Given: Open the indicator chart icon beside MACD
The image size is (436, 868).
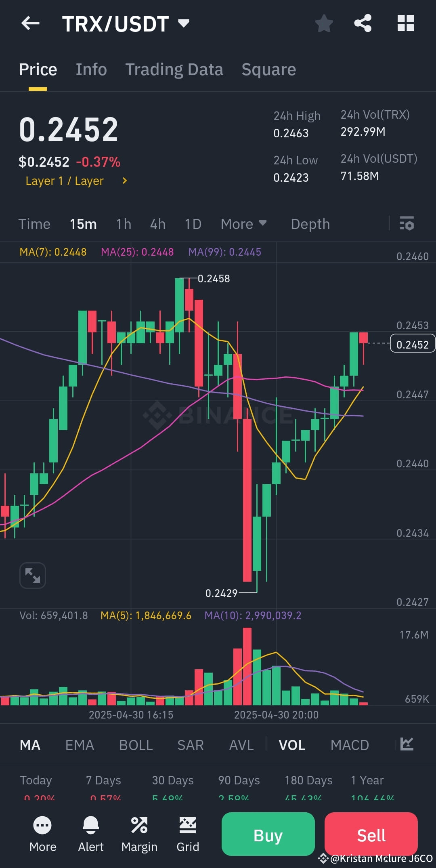Looking at the screenshot, I should point(408,744).
